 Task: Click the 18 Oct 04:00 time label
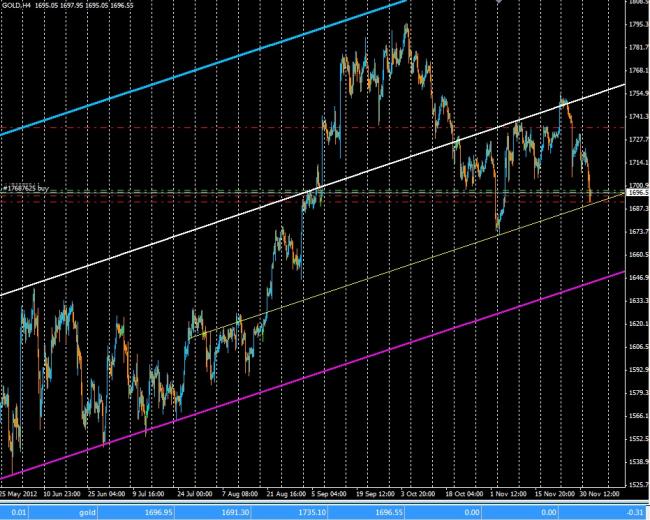click(x=464, y=494)
